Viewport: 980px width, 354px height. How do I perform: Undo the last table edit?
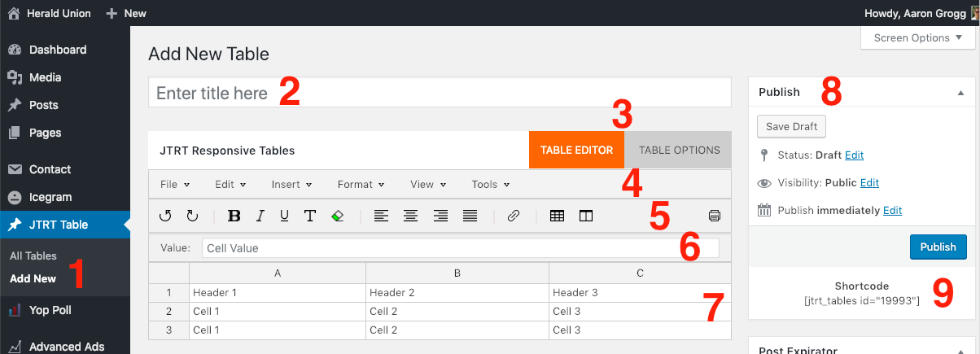[165, 216]
